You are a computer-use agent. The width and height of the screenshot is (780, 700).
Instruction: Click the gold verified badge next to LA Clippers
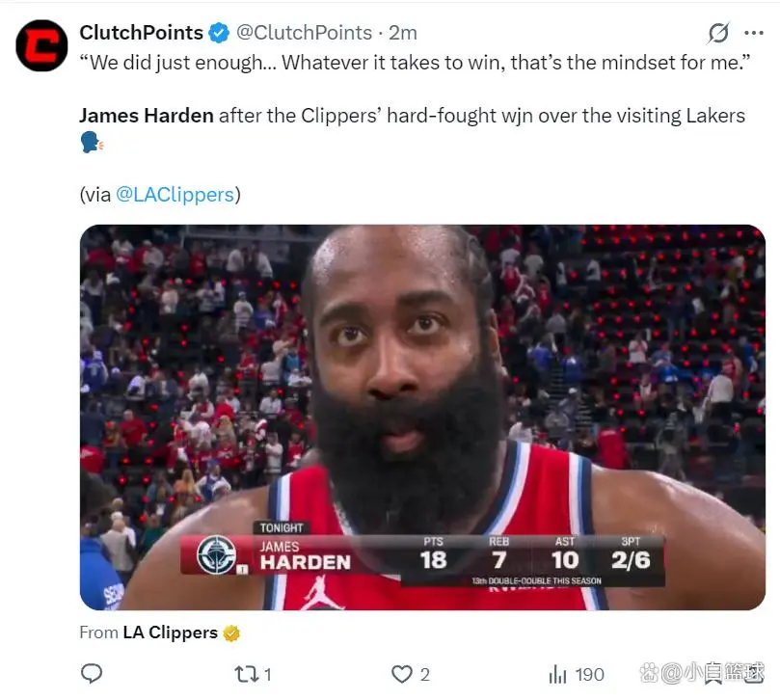coord(231,633)
